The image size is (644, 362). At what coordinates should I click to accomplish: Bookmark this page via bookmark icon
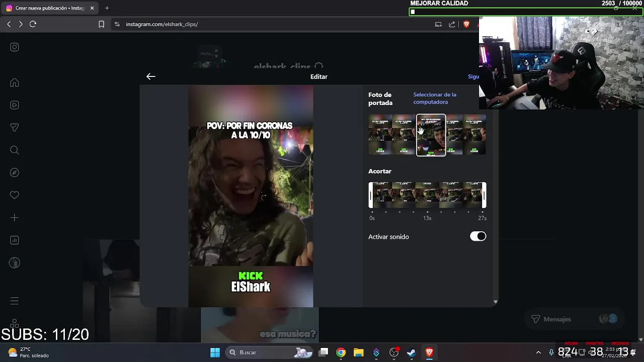(x=101, y=24)
